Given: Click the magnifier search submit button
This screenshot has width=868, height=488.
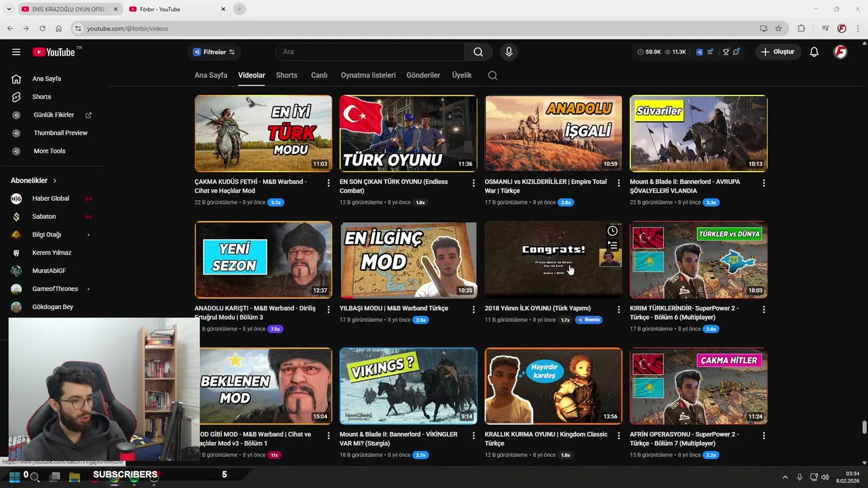Looking at the screenshot, I should click(478, 52).
